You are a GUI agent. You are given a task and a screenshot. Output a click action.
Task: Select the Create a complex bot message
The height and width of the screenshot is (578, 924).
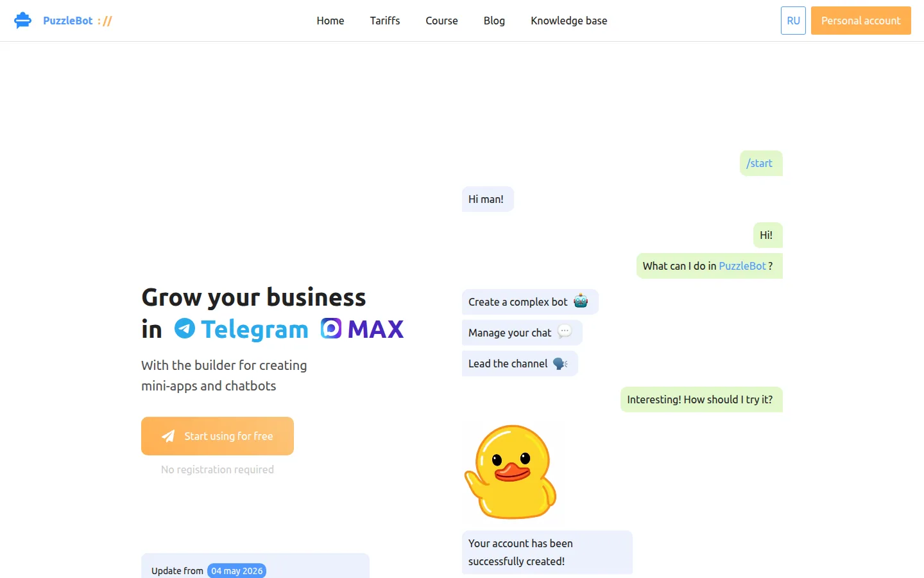tap(530, 302)
